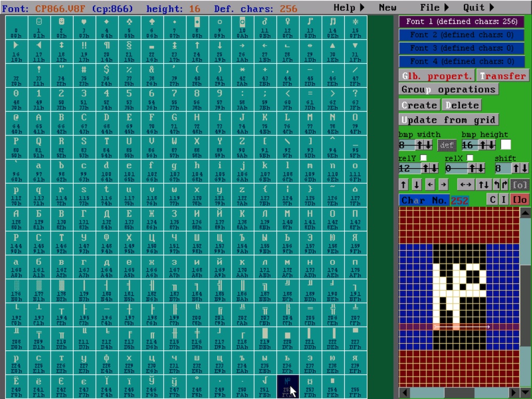Viewport: 532px width, 399px height.
Task: Flip the glyph horizontally
Action: [466, 184]
